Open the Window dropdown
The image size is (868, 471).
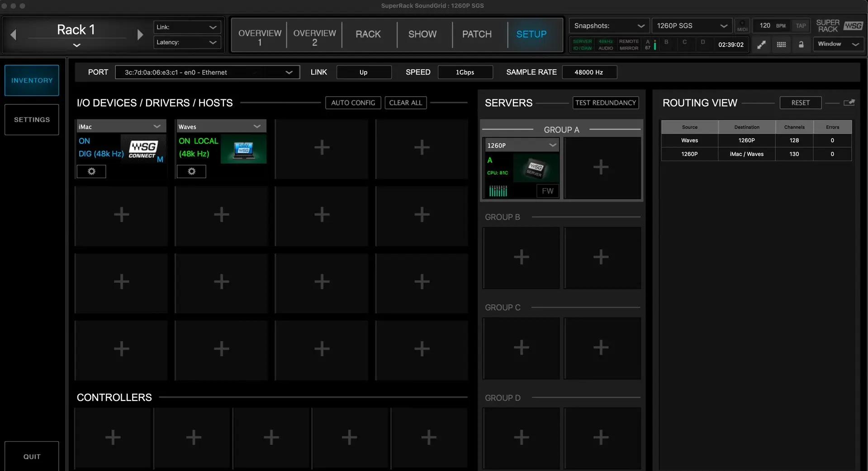click(839, 44)
